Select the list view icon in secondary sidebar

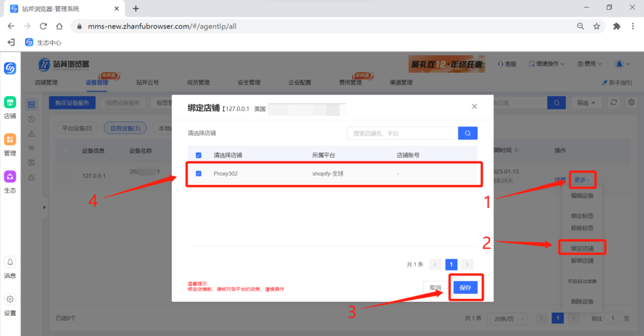pyautogui.click(x=31, y=105)
